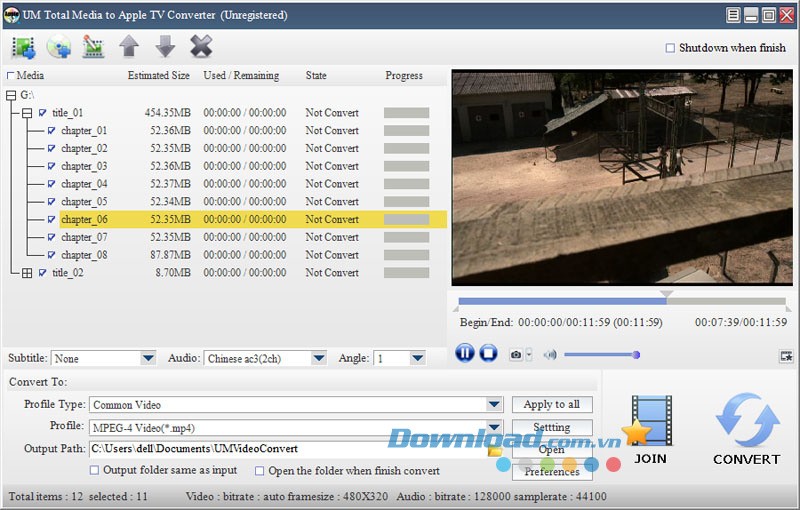Click the State column header

(316, 75)
